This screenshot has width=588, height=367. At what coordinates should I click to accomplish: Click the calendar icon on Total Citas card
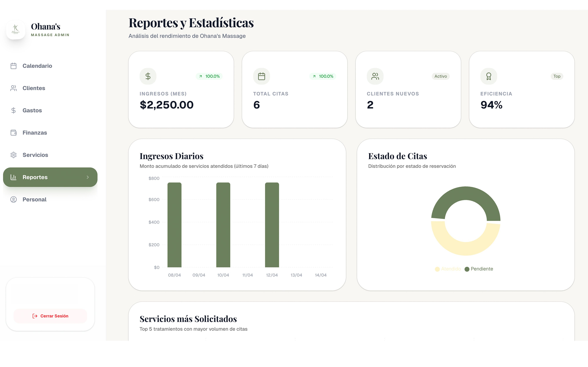[x=262, y=76]
